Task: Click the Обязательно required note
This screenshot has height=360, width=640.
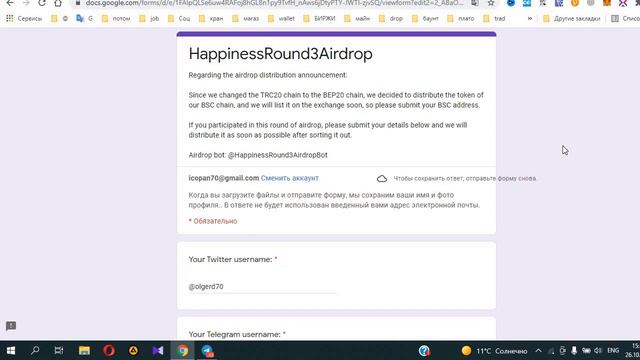Action: point(213,221)
